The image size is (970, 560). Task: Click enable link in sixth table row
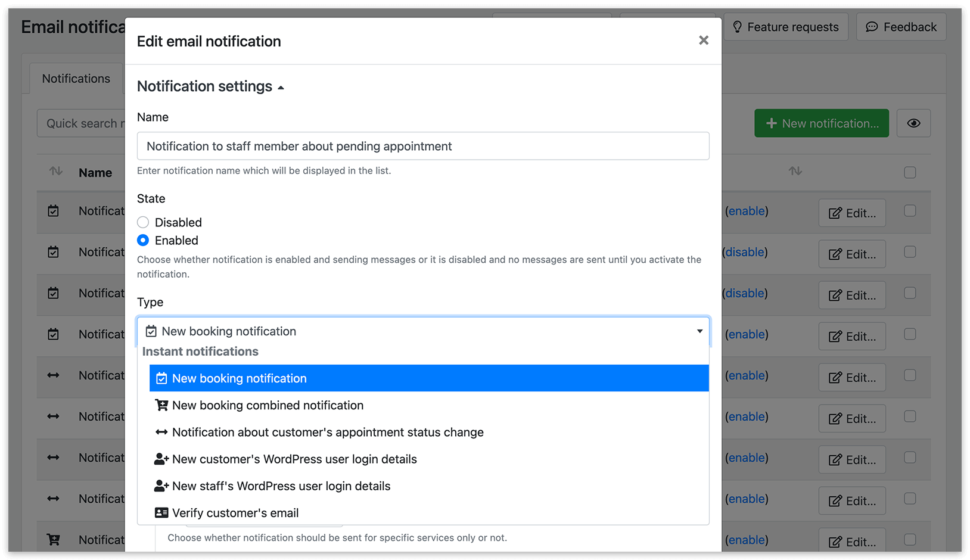tap(747, 416)
